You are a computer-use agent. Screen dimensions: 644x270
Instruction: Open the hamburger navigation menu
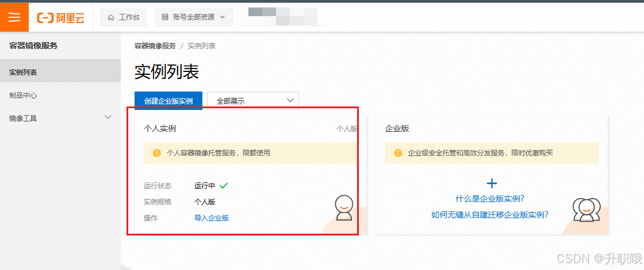pos(14,17)
